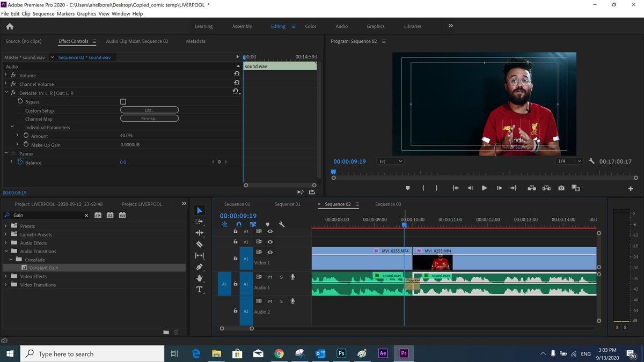Screen dimensions: 644x362
Task: Click Mark Out button in Program monitor
Action: [x=436, y=188]
